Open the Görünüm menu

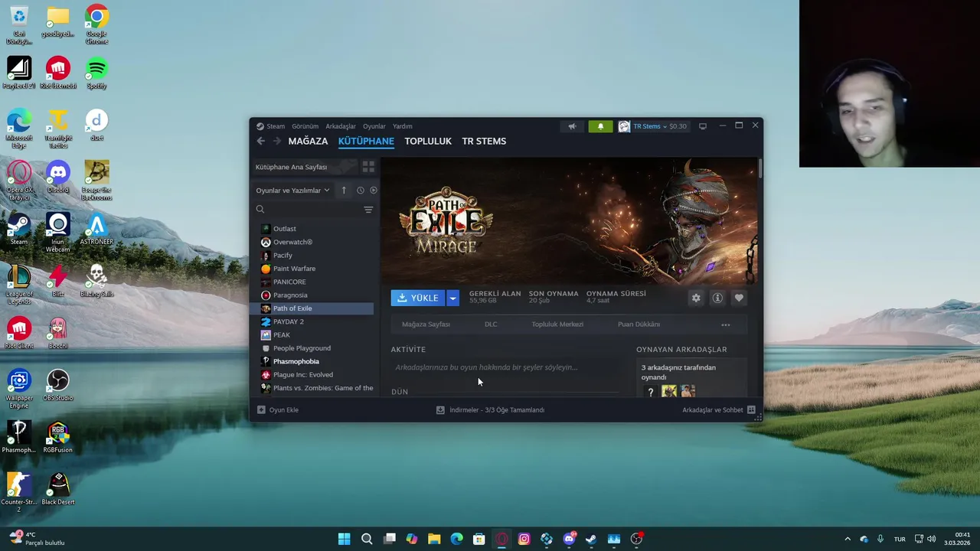(305, 126)
